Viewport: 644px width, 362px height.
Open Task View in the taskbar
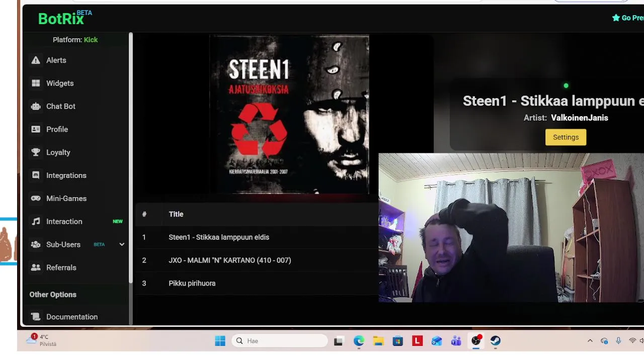(x=339, y=341)
